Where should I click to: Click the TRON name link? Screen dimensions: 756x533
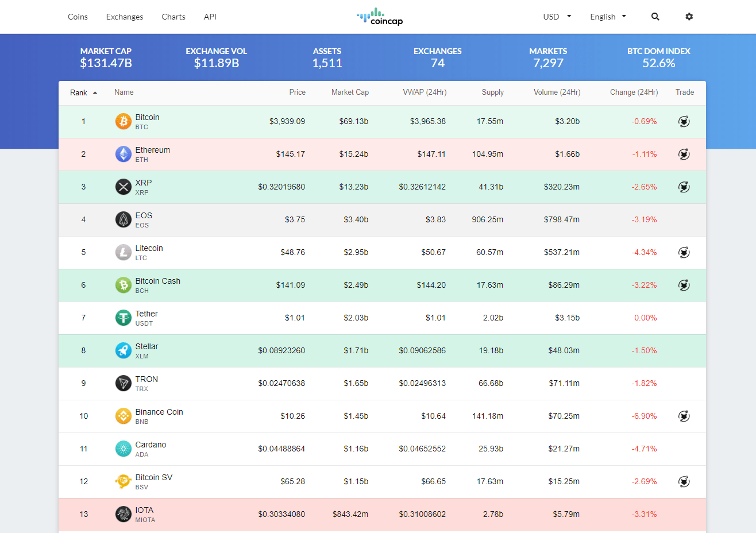146,379
